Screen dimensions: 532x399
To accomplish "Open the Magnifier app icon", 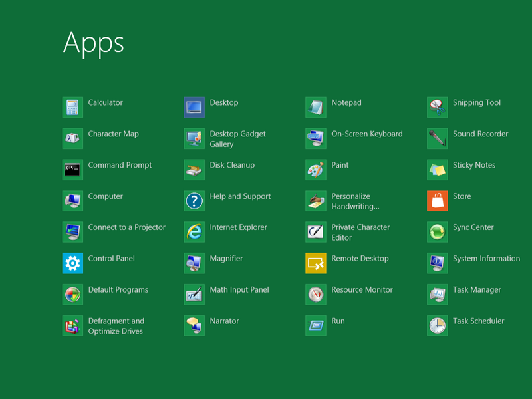I will pos(194,263).
